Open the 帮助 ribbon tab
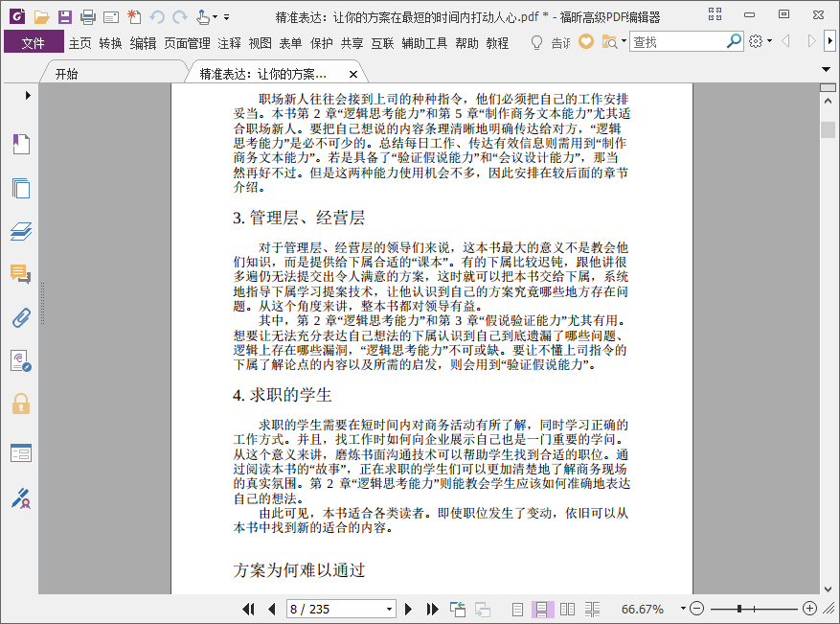Image resolution: width=840 pixels, height=624 pixels. [466, 43]
